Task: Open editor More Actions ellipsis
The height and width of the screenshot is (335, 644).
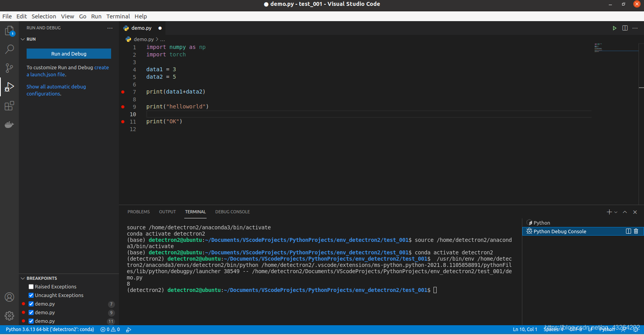Action: (635, 28)
